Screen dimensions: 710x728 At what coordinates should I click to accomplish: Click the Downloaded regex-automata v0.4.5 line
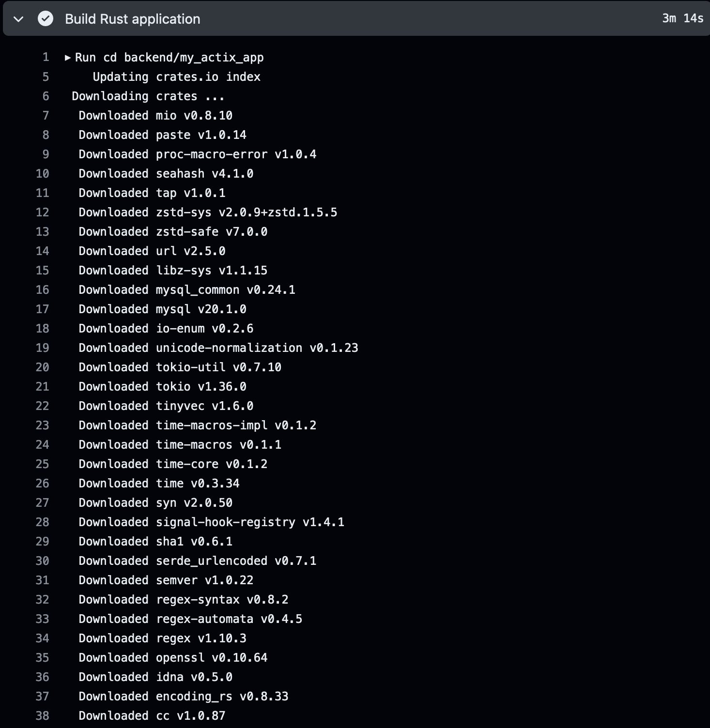190,619
